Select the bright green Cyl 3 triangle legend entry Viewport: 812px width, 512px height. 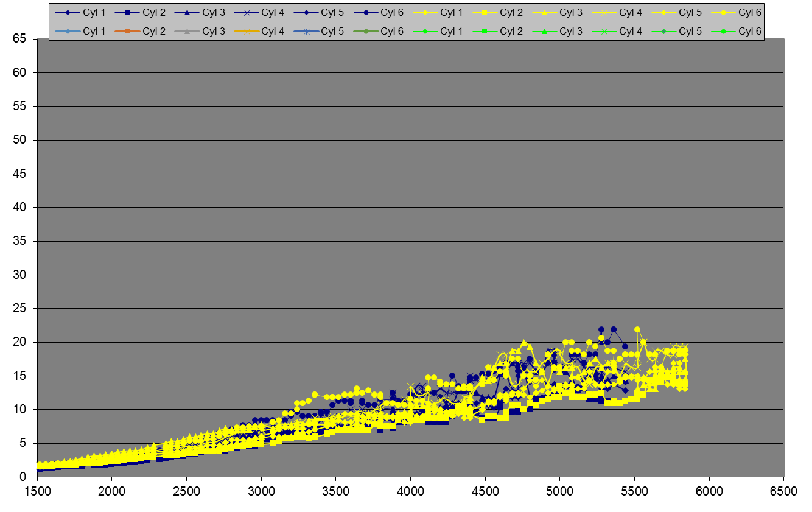coord(570,32)
